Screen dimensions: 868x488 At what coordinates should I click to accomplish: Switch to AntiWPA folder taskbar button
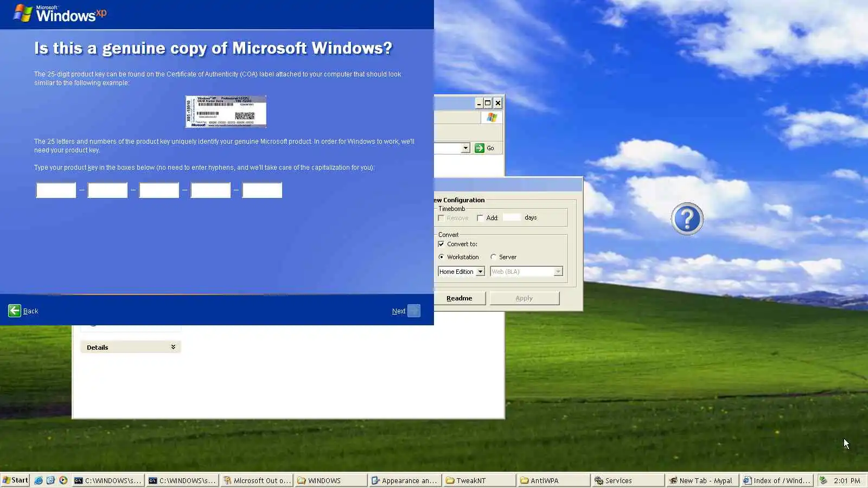point(554,480)
